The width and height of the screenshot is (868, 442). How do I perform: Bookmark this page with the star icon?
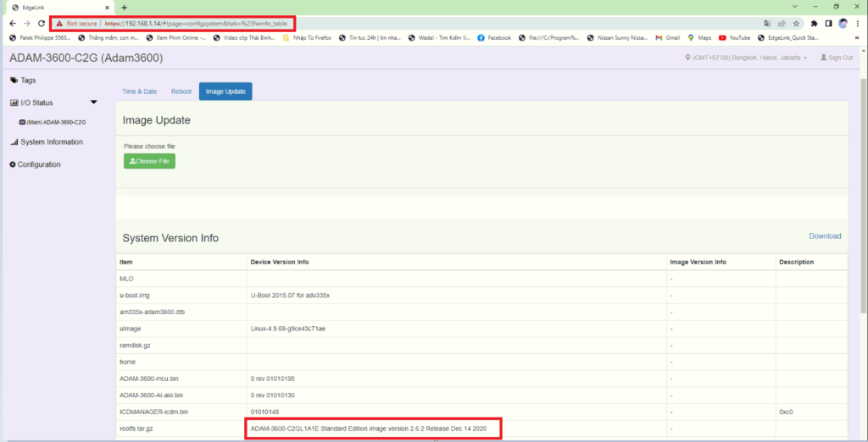click(x=796, y=24)
